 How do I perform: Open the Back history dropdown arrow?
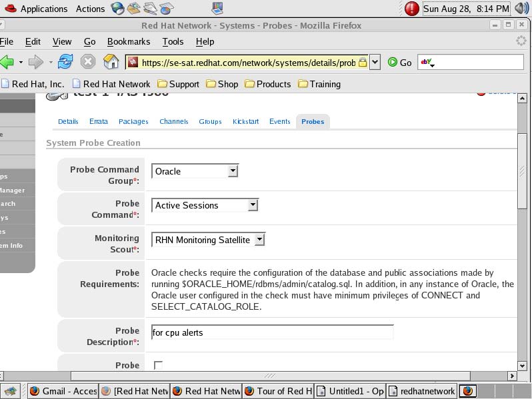(x=21, y=62)
